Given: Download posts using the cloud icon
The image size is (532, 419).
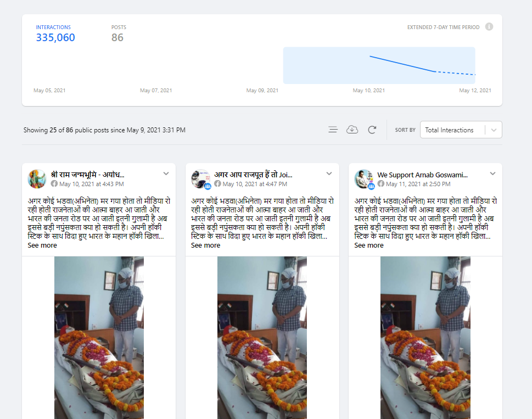Looking at the screenshot, I should tap(352, 130).
